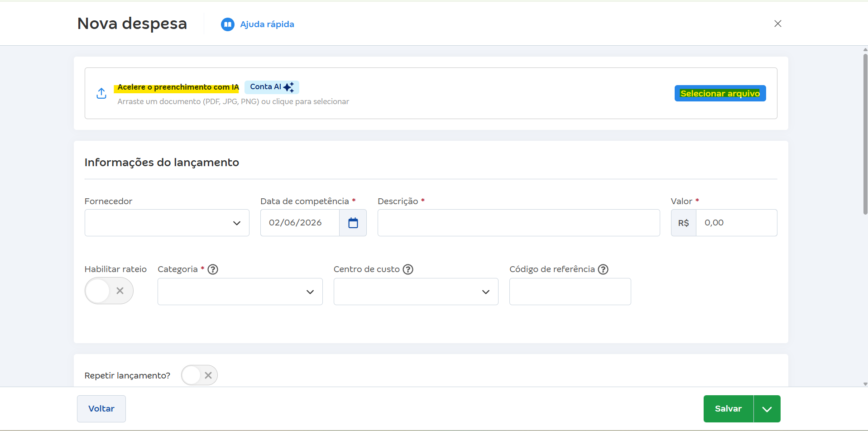The width and height of the screenshot is (868, 431).
Task: Enable the Habilitar rateio toggle
Action: pyautogui.click(x=109, y=291)
